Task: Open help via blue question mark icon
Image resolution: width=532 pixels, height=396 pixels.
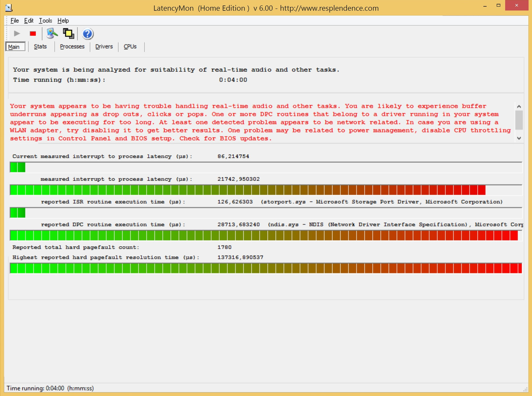Action: [x=88, y=34]
